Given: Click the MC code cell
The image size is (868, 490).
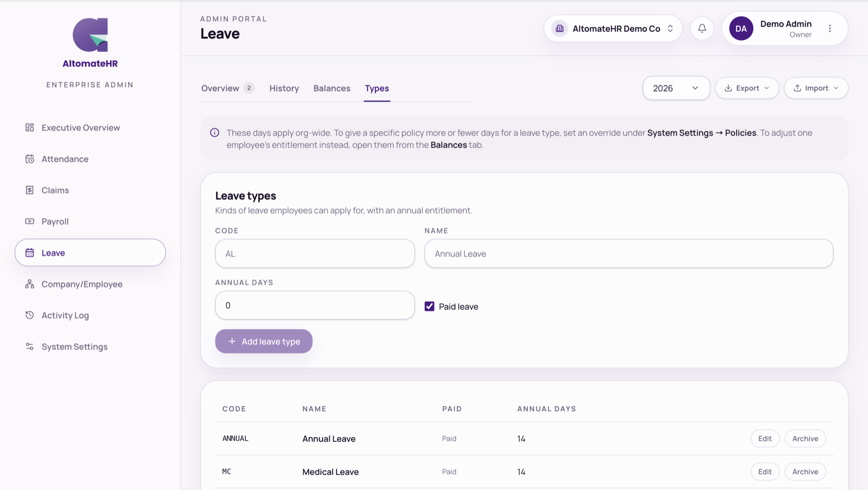Looking at the screenshot, I should click(x=227, y=472).
